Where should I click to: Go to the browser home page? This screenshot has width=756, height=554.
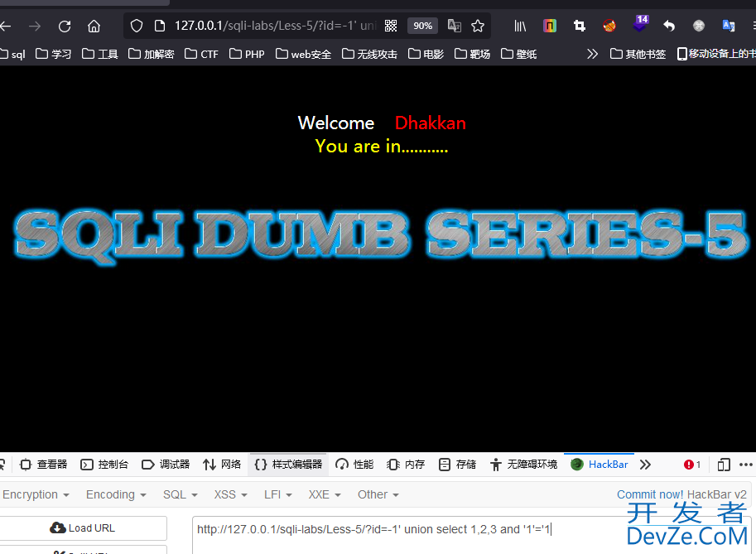point(94,26)
